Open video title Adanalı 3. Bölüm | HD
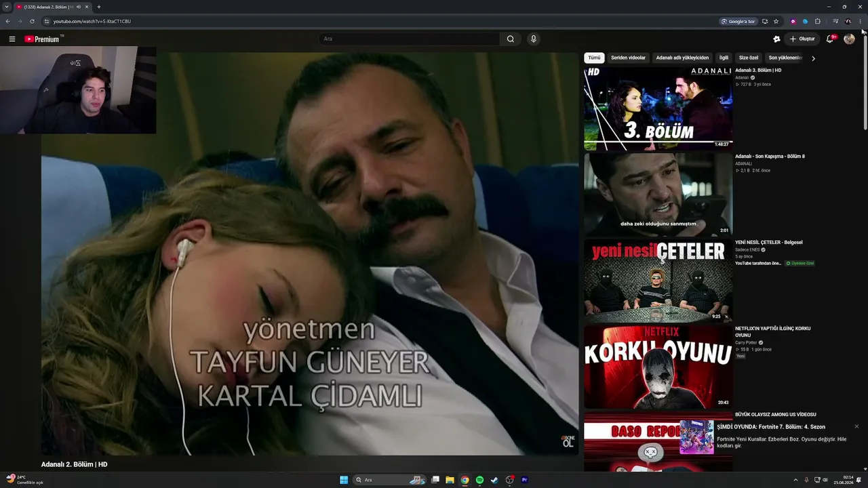Image resolution: width=868 pixels, height=488 pixels. [x=758, y=70]
